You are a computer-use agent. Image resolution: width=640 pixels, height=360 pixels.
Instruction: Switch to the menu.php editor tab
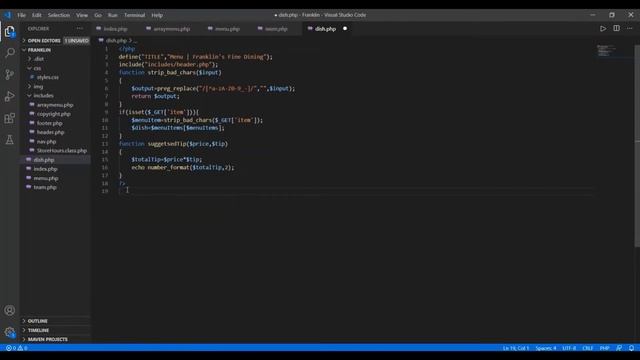pos(227,29)
